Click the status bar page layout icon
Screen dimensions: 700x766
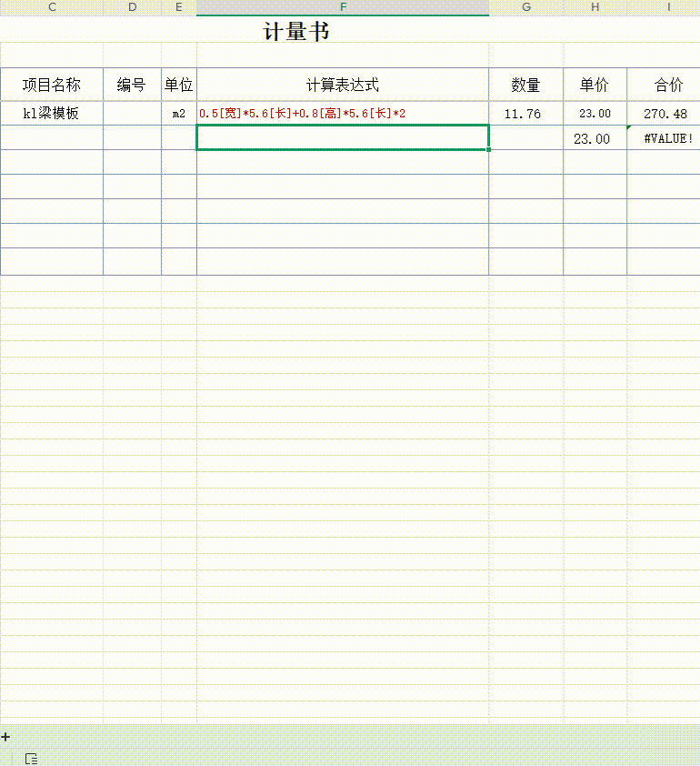point(31,758)
